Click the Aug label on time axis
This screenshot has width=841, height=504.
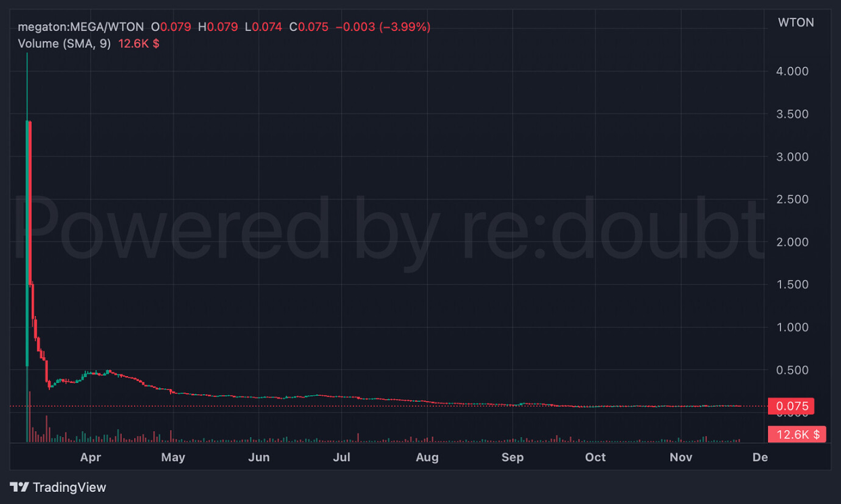click(427, 457)
